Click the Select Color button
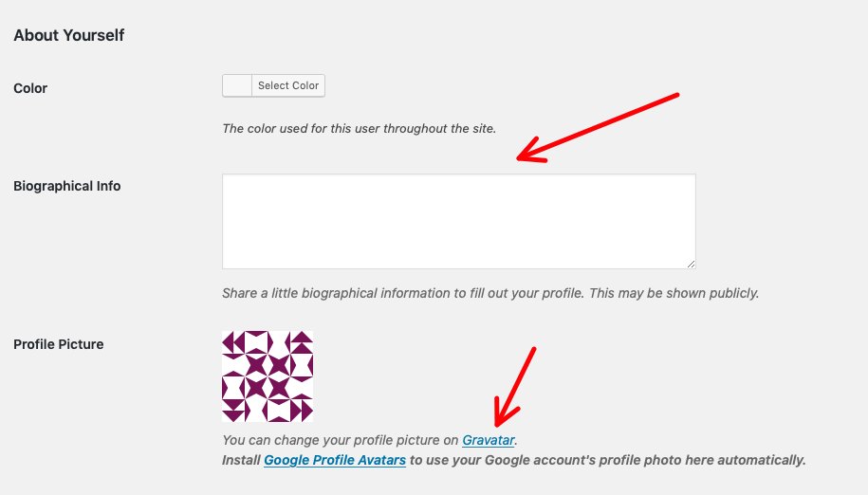 click(288, 85)
